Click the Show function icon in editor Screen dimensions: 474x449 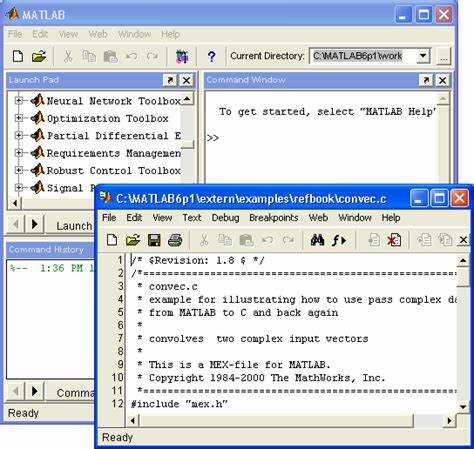point(339,240)
